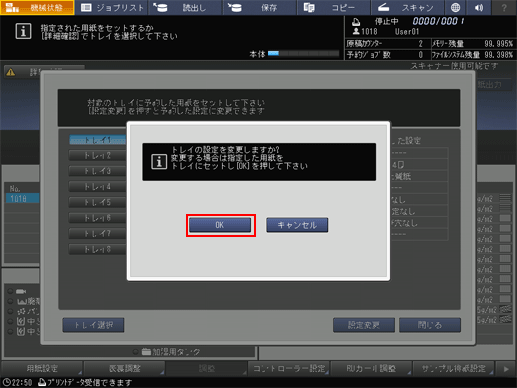Select トレイ4 in tray list
517x388 pixels.
[98, 187]
